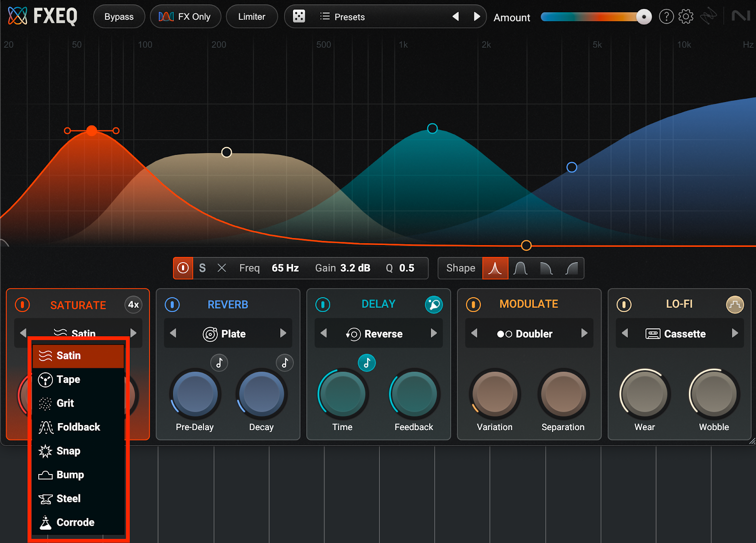
Task: Choose Satin from saturation menu
Action: coord(78,356)
